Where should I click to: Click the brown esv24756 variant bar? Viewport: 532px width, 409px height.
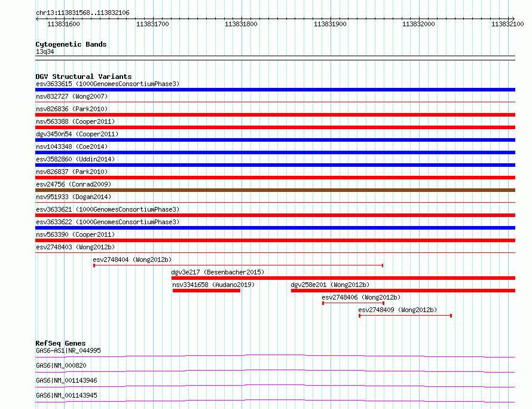tap(275, 190)
